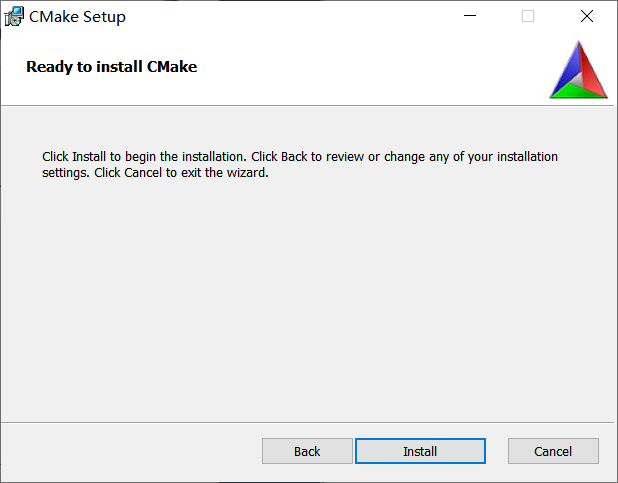Click the empty gray dialog body

click(300, 300)
